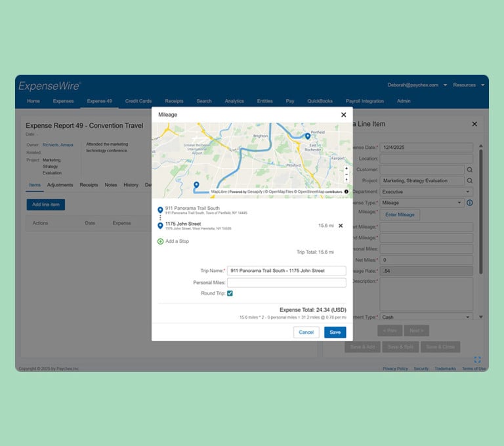Click the Location input field
This screenshot has height=446, width=504.
tap(426, 159)
